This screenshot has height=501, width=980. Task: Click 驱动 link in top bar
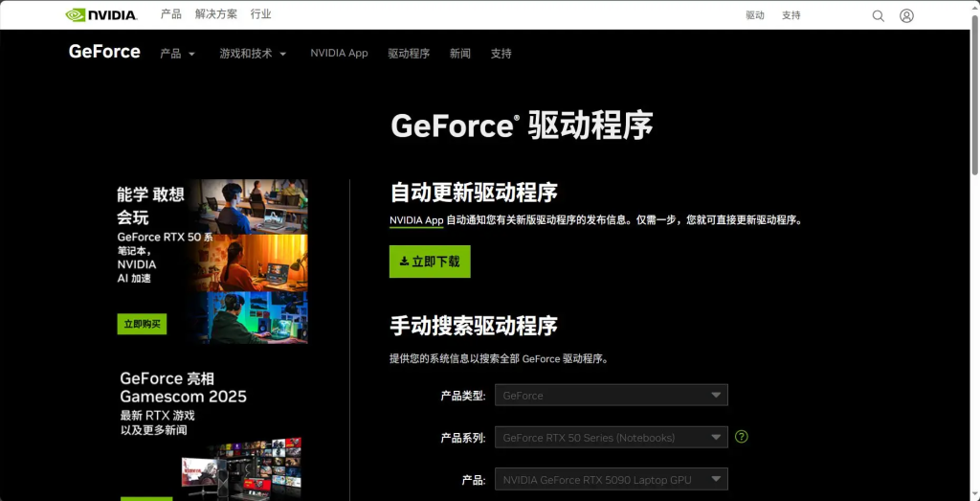point(755,15)
